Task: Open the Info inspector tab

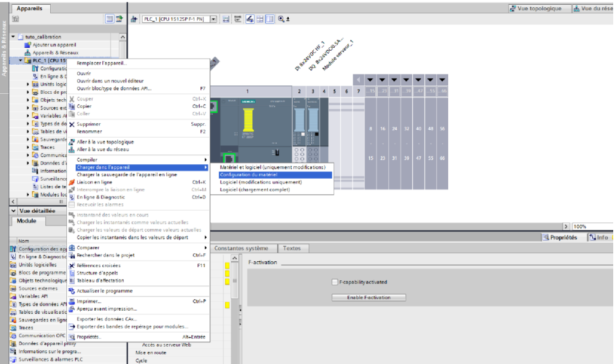Action: coord(599,237)
